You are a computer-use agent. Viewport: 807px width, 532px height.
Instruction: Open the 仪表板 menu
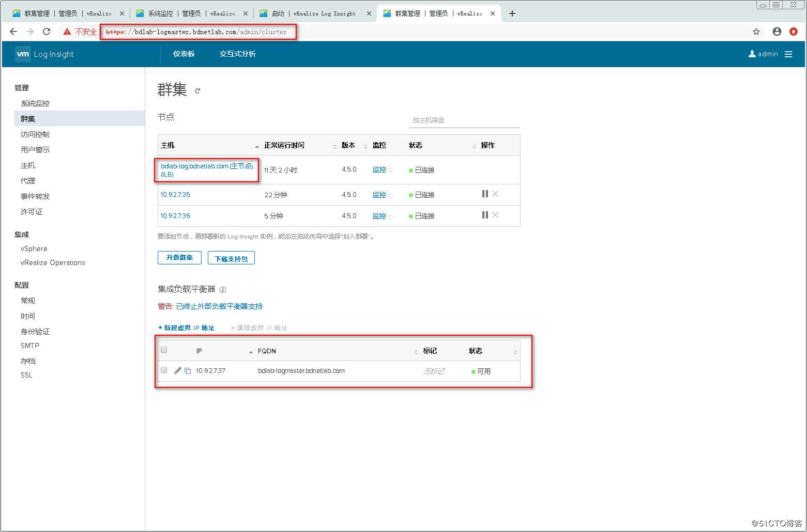tap(184, 54)
